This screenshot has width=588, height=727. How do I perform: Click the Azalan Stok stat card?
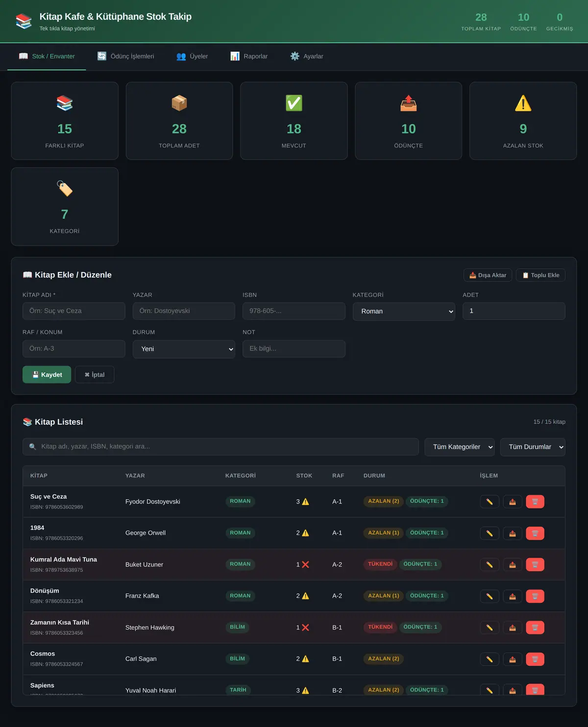(523, 121)
